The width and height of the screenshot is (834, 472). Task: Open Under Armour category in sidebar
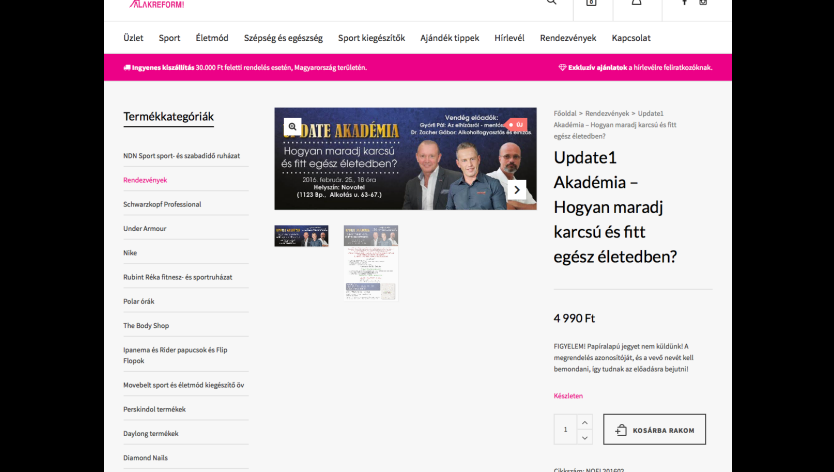pos(146,228)
